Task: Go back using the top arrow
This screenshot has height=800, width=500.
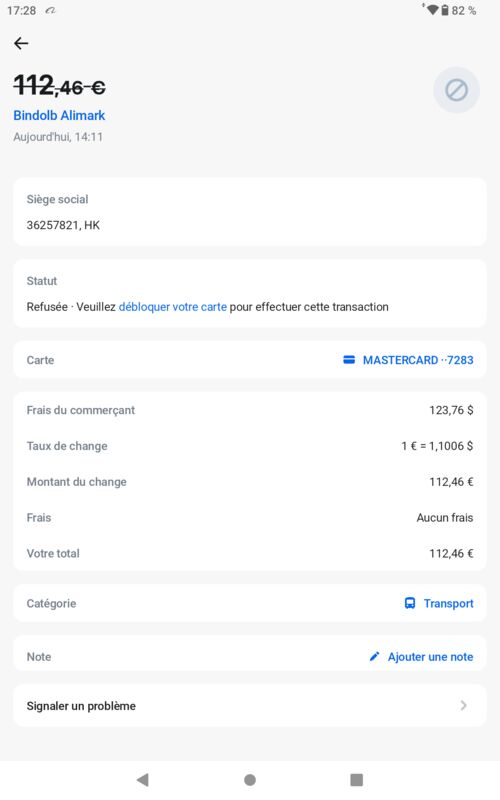Action: (x=21, y=43)
